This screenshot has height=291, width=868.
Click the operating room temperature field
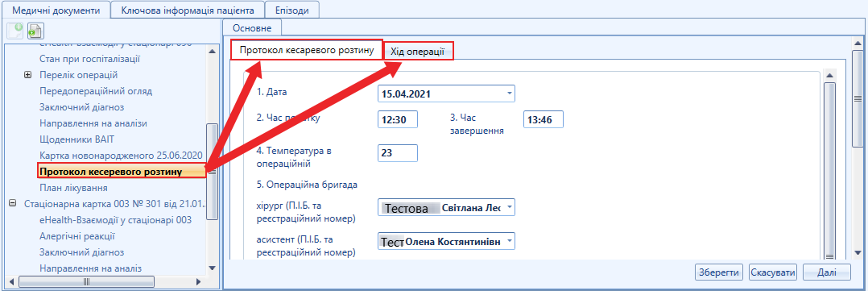tap(398, 153)
